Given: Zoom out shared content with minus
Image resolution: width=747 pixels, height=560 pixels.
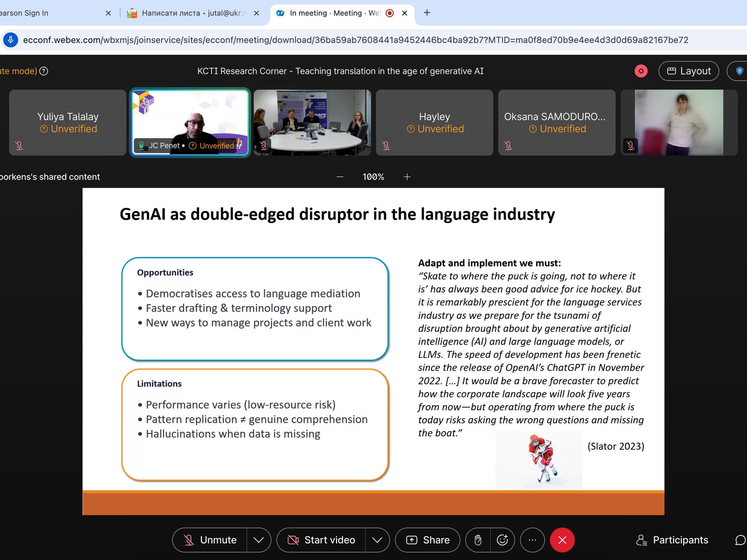Looking at the screenshot, I should click(x=340, y=177).
